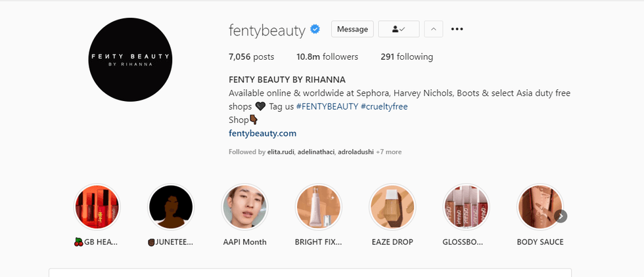The width and height of the screenshot is (644, 277).
Task: Click the Message button
Action: 352,29
